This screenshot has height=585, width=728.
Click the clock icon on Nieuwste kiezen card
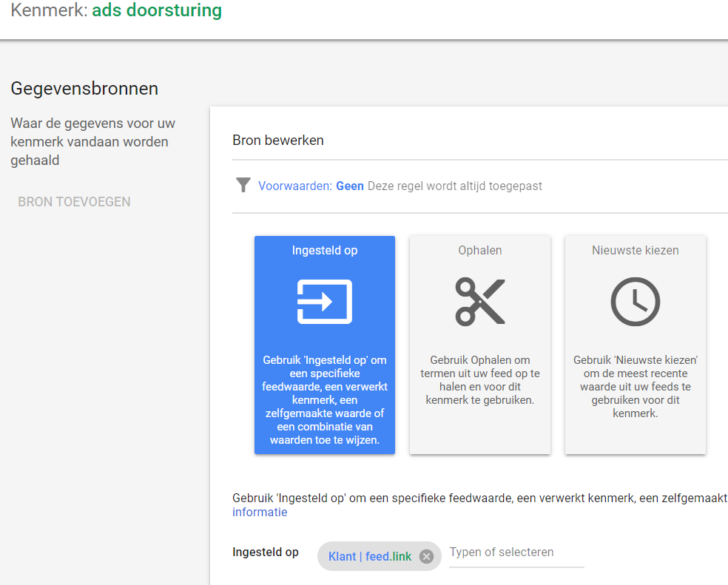(635, 302)
